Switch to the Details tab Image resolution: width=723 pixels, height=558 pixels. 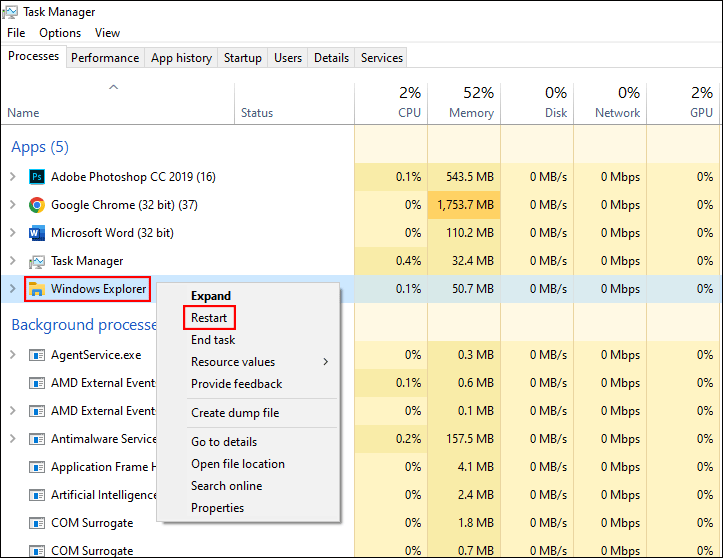click(x=332, y=58)
